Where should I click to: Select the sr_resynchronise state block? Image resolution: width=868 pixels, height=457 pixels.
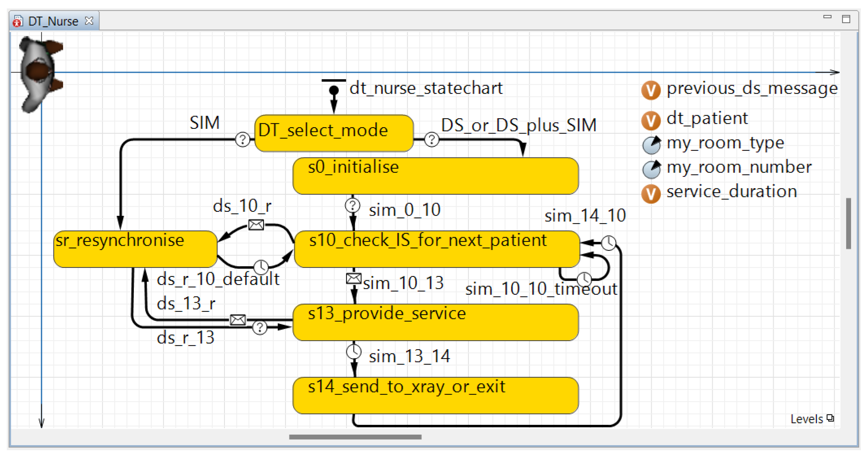(x=135, y=249)
